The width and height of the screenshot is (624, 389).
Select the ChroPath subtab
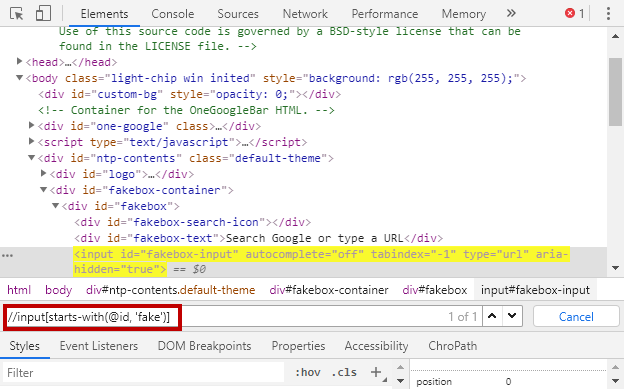452,346
